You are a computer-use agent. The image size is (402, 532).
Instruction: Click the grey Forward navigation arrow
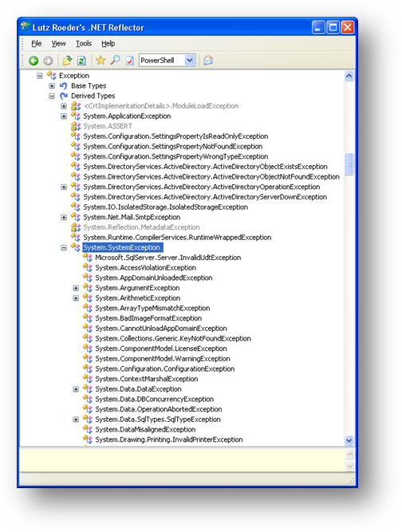48,61
